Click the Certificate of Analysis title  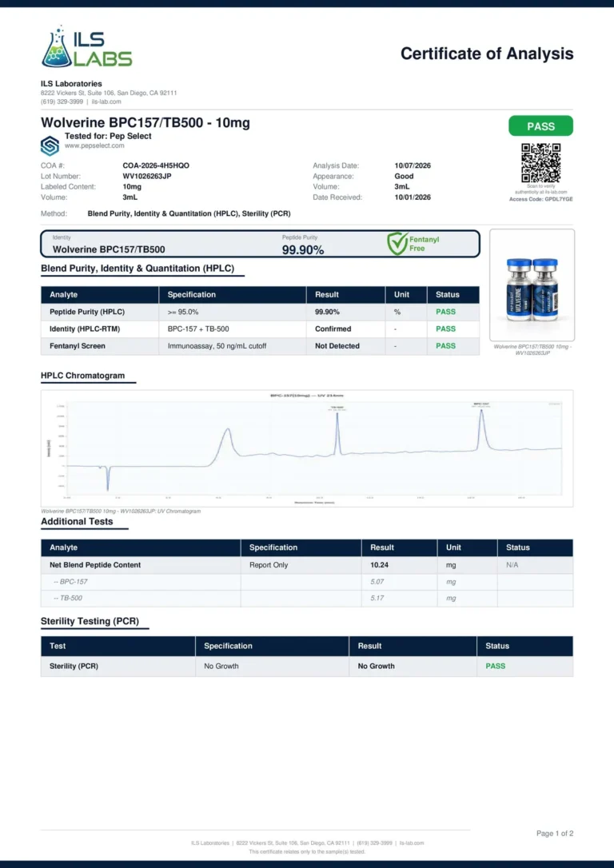click(x=487, y=54)
